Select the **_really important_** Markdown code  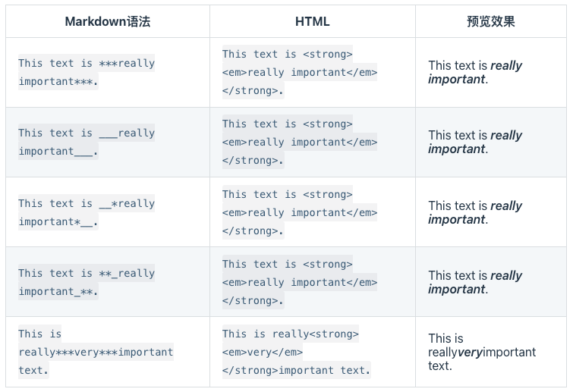tap(87, 282)
